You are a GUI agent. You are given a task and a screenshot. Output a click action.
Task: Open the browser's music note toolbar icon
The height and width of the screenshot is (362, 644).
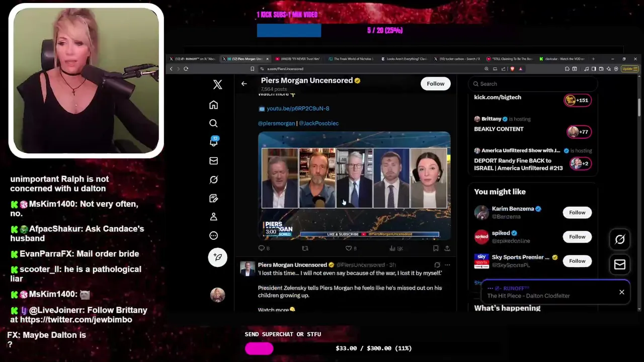pos(587,69)
